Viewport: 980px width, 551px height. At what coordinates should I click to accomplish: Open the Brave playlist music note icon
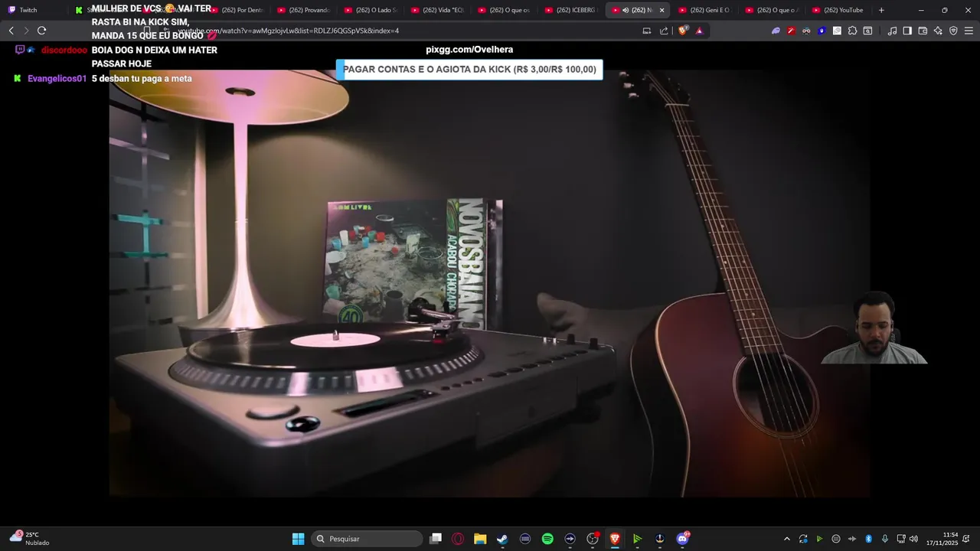pyautogui.click(x=892, y=31)
